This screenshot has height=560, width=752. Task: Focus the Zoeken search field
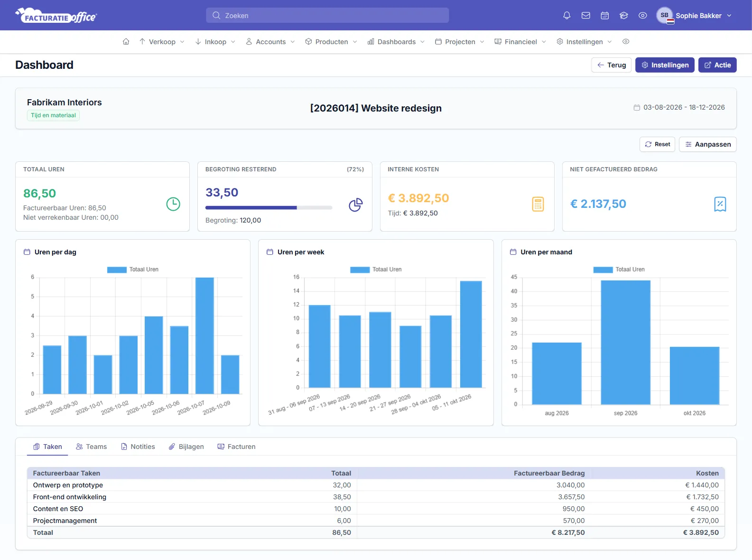327,15
